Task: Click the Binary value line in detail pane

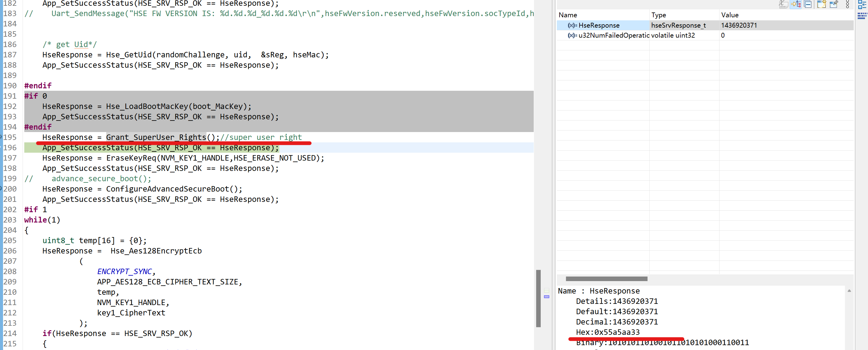Action: coord(662,343)
